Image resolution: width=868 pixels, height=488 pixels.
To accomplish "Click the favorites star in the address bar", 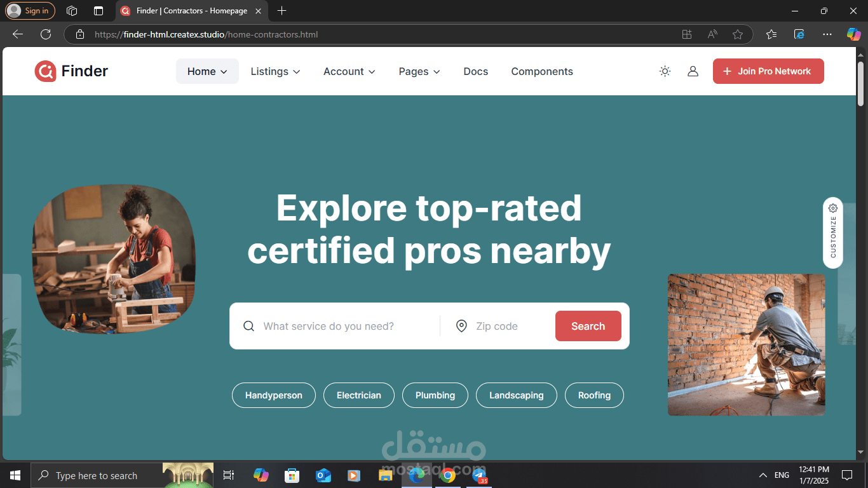I will (737, 34).
